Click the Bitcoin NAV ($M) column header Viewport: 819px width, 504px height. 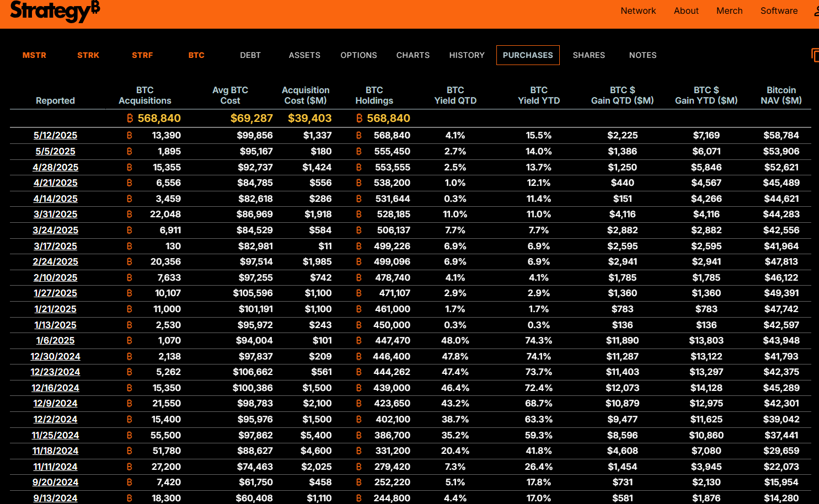coord(781,95)
